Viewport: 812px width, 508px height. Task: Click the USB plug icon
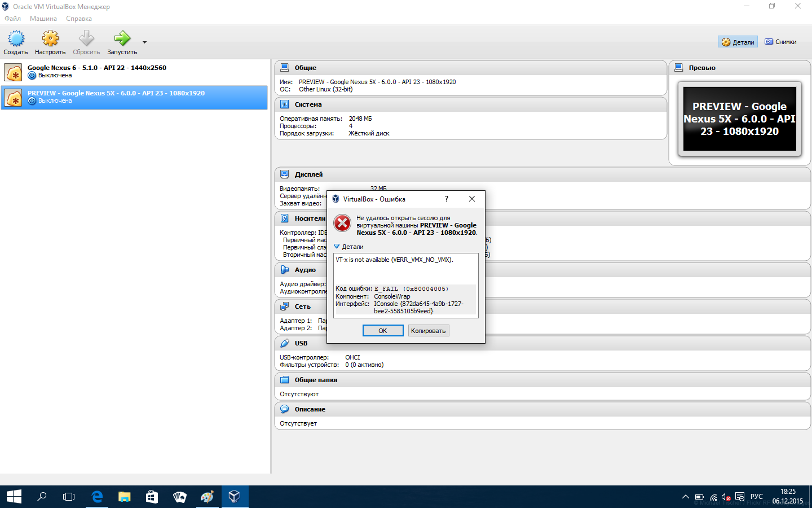pos(285,343)
